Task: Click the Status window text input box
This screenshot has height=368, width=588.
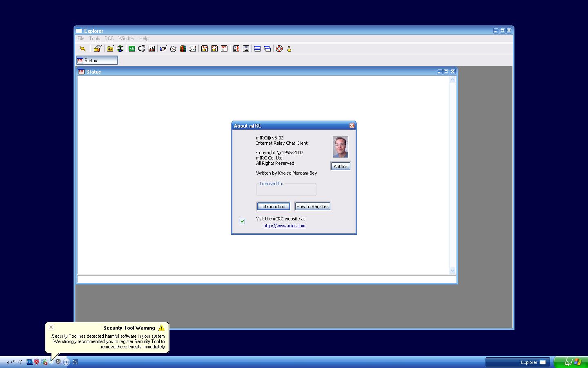Action: (x=267, y=279)
